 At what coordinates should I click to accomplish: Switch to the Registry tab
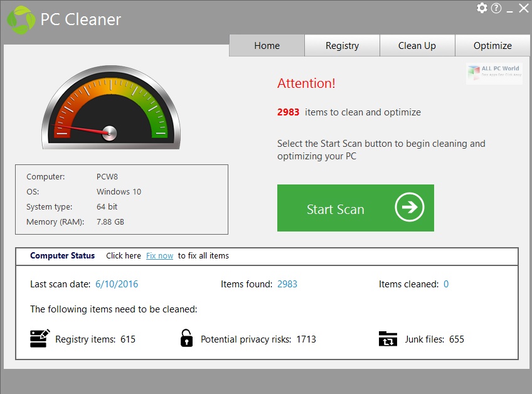coord(342,45)
